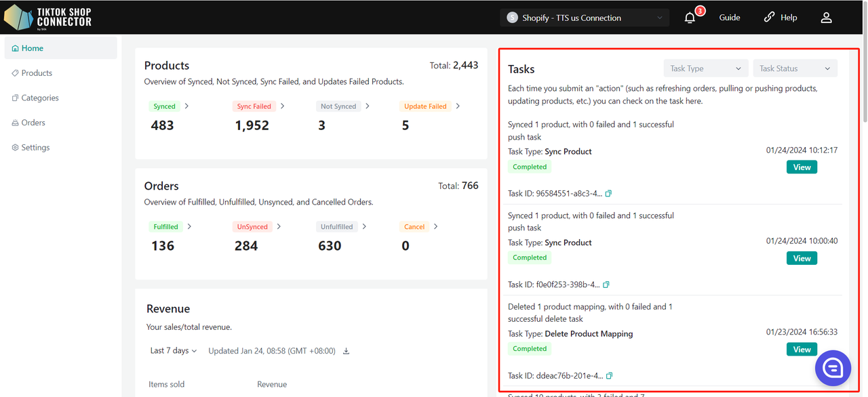Image resolution: width=868 pixels, height=397 pixels.
Task: Expand the Task Type dropdown
Action: 705,68
